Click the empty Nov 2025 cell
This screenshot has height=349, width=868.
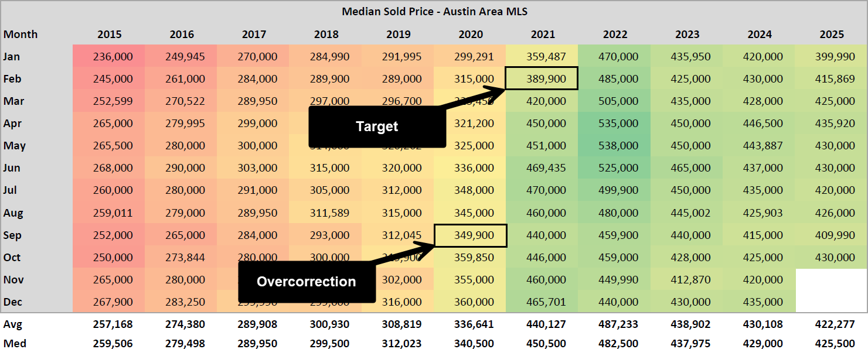[x=831, y=280]
